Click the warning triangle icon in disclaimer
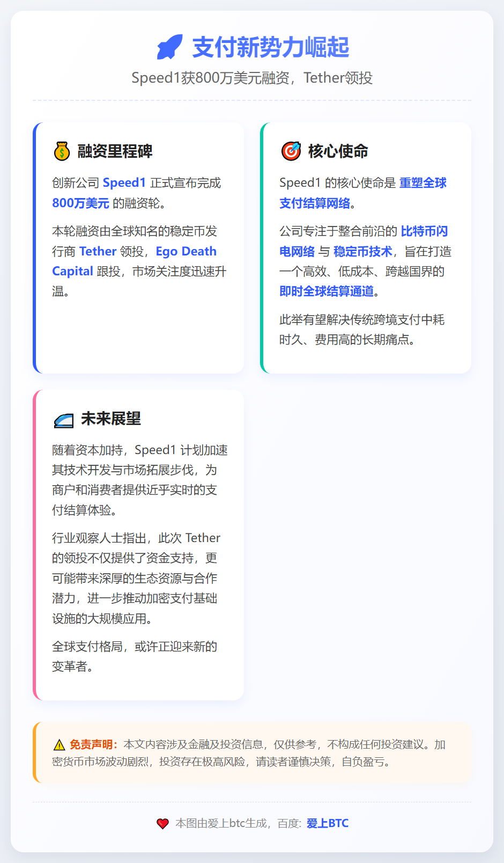Image resolution: width=504 pixels, height=863 pixels. point(59,745)
